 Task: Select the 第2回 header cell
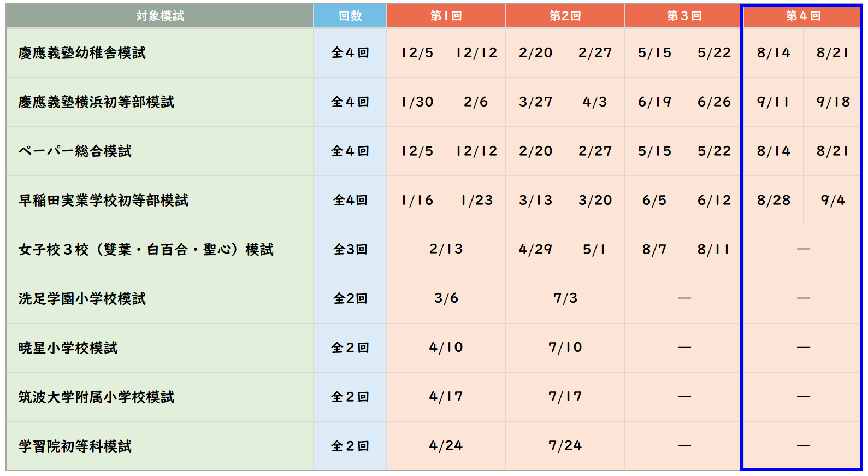565,16
